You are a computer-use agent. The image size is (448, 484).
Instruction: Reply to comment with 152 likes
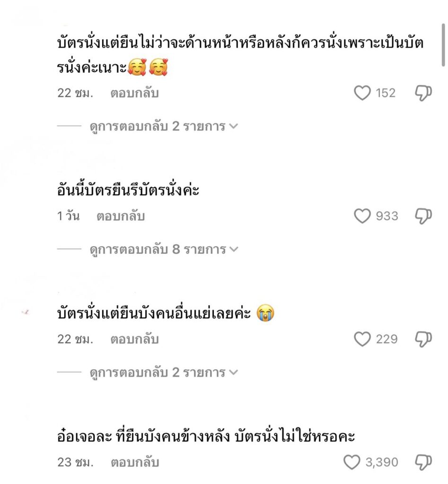pyautogui.click(x=134, y=94)
